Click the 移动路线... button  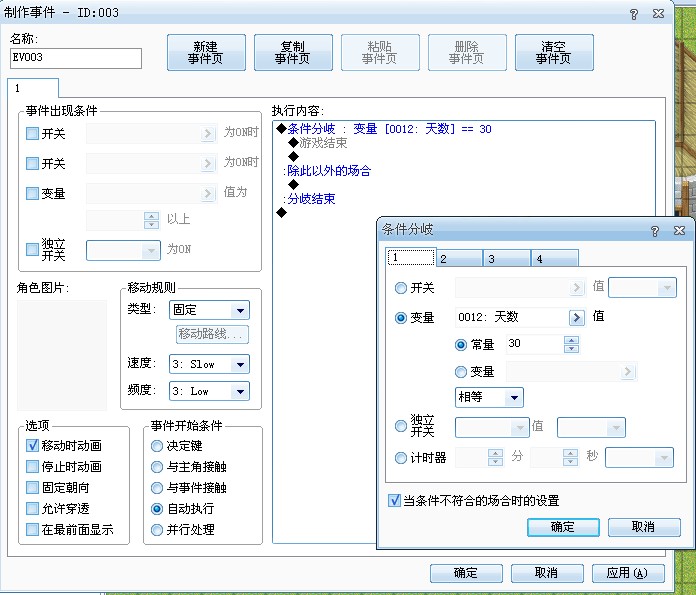pos(212,334)
